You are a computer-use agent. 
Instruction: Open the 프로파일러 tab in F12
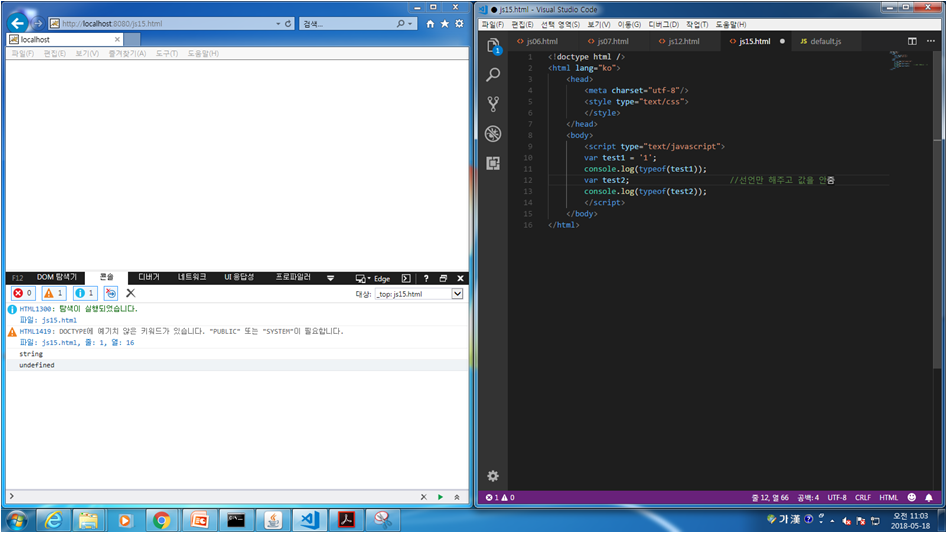click(293, 277)
